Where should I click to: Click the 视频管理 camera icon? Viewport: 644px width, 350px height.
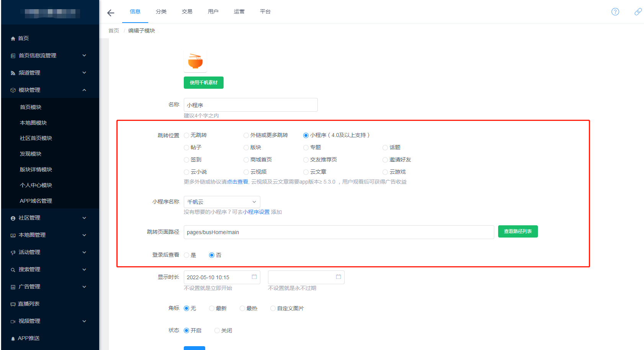13,321
